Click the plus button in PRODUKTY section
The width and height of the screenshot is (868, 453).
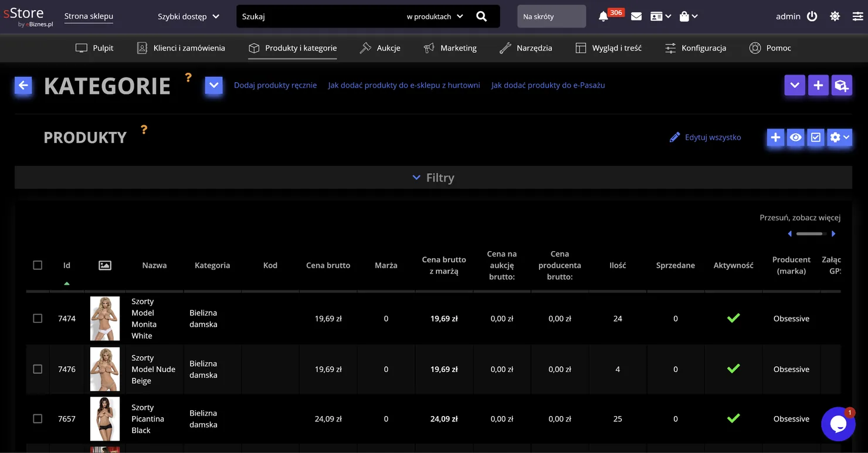(775, 137)
